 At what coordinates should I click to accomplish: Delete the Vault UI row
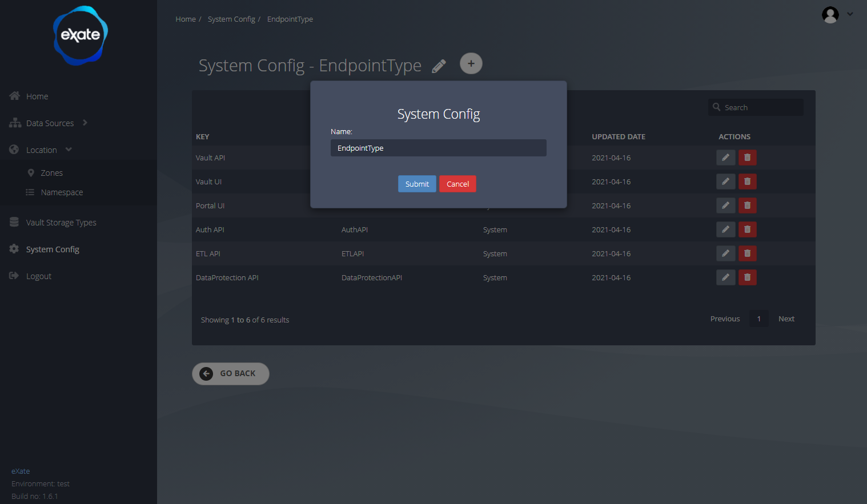coord(747,182)
